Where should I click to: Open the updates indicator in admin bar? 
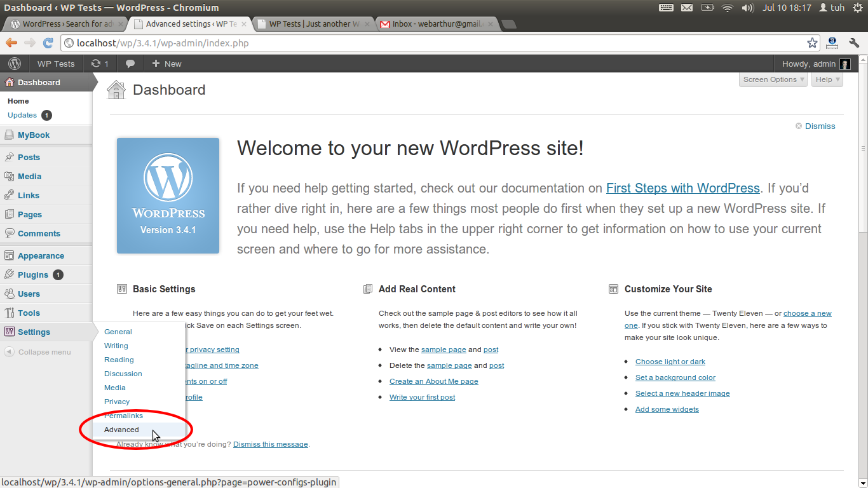pos(100,64)
